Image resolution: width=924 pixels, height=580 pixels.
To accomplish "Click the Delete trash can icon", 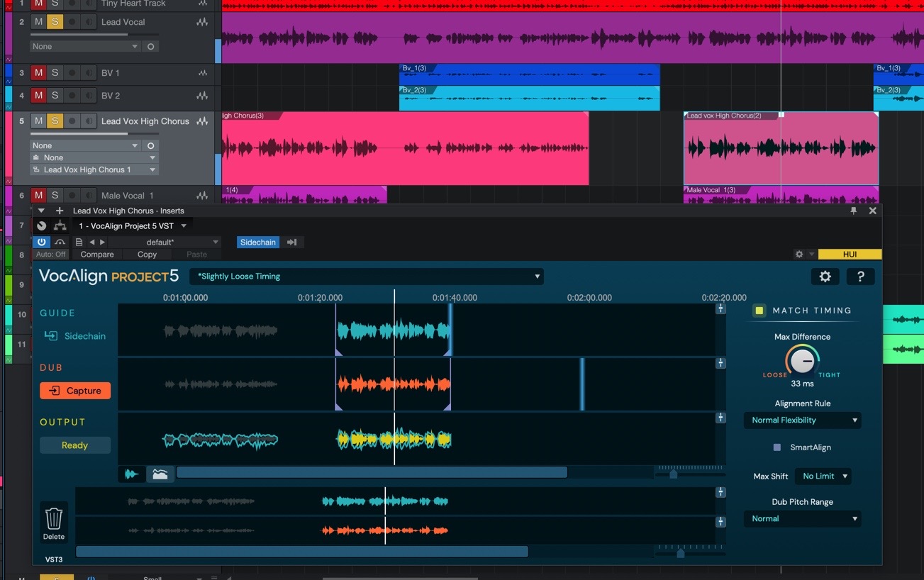I will tap(54, 519).
